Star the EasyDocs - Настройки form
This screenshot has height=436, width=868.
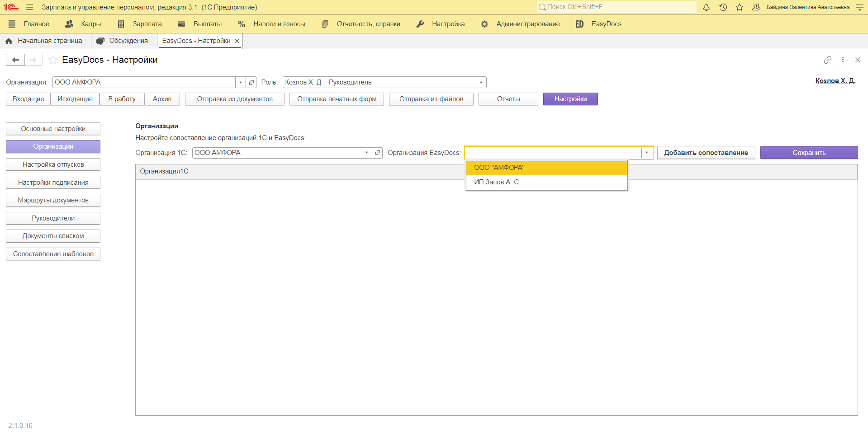coord(52,59)
